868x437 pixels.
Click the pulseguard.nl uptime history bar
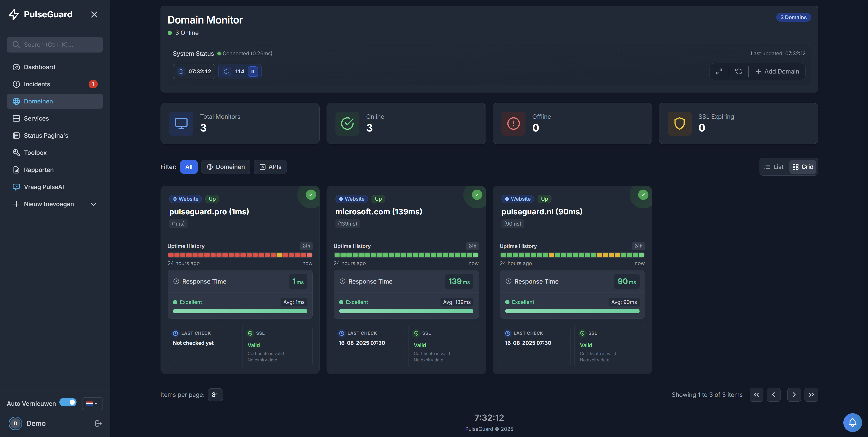tap(572, 255)
